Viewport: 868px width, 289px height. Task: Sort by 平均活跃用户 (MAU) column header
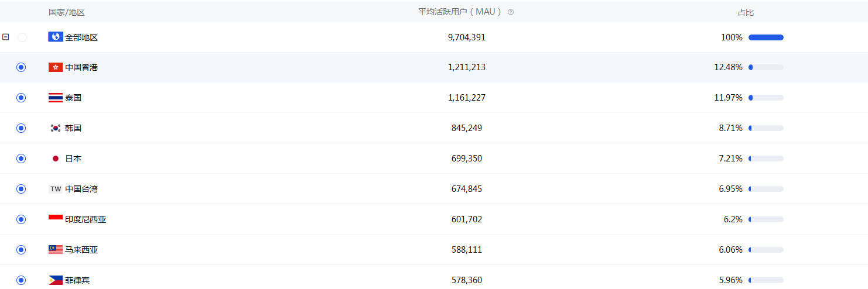(460, 12)
